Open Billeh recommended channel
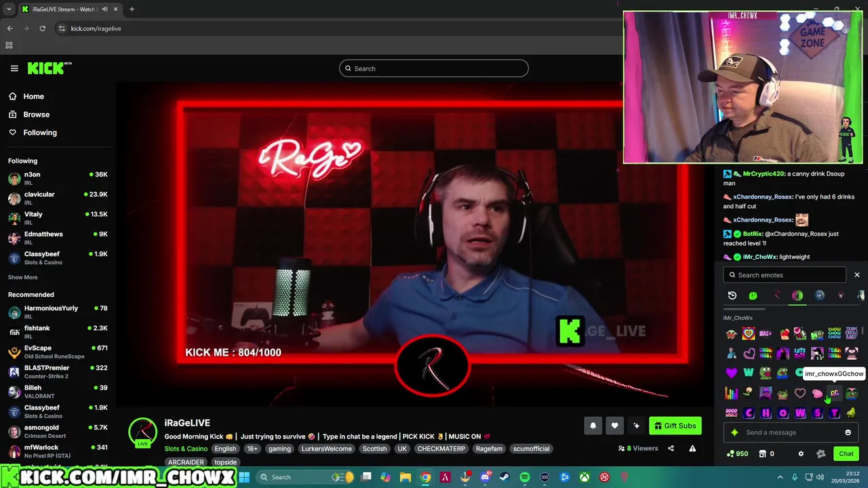Viewport: 868px width, 488px height. pyautogui.click(x=58, y=391)
